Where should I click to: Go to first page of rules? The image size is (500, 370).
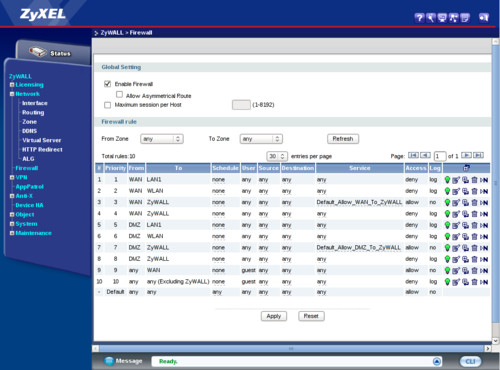(413, 155)
